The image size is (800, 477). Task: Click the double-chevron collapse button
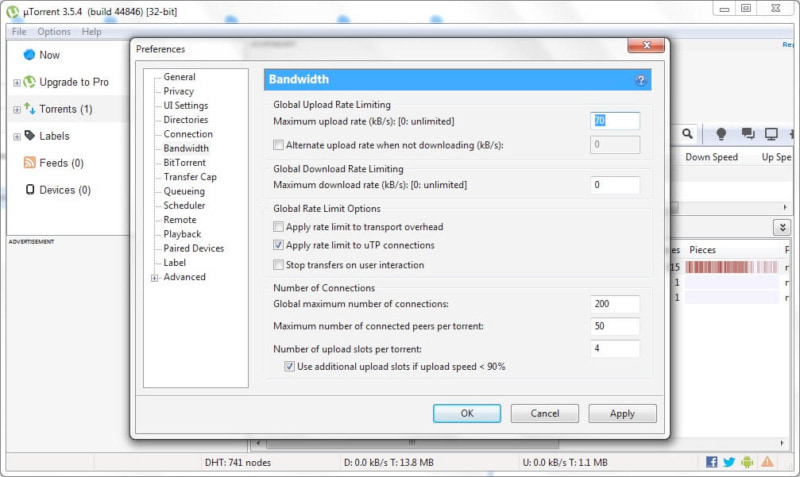coord(782,228)
